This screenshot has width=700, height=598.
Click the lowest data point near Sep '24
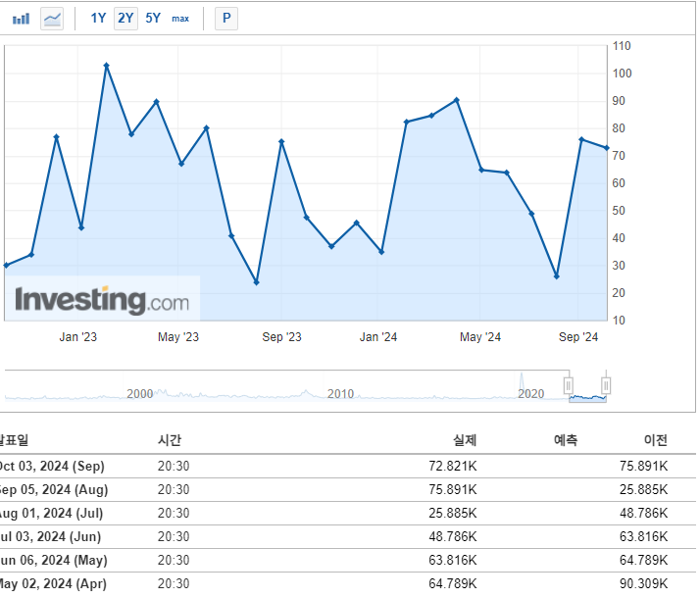pos(557,276)
